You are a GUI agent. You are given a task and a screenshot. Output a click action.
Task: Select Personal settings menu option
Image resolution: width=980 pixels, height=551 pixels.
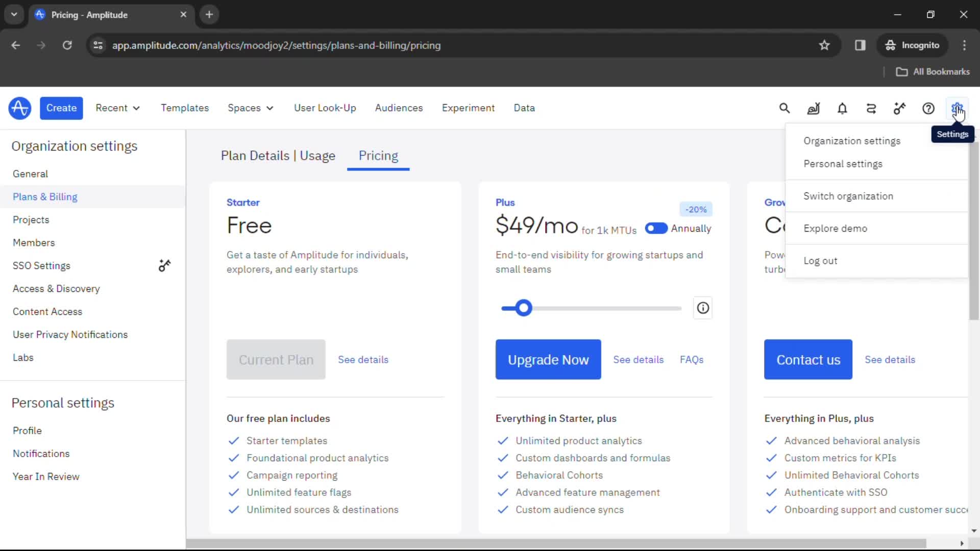pos(843,163)
